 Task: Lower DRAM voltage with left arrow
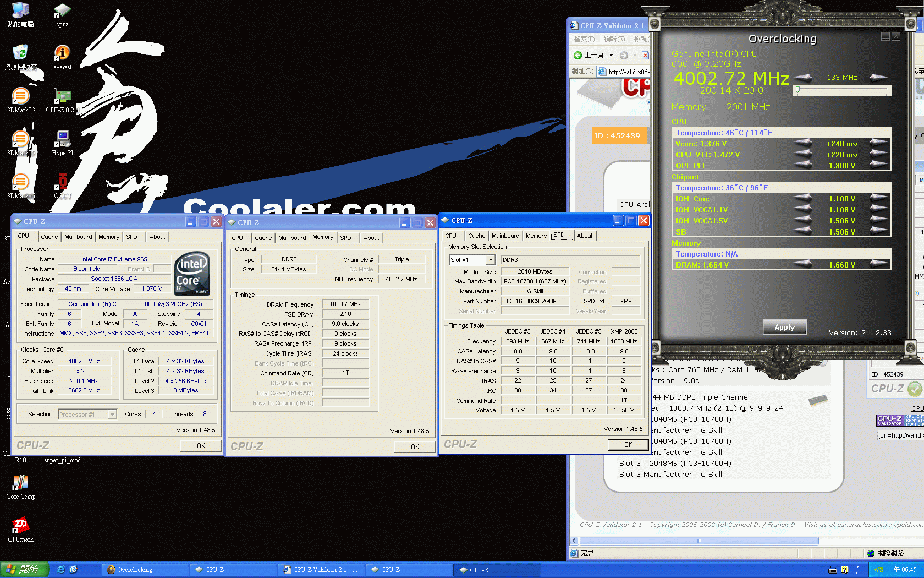point(804,265)
